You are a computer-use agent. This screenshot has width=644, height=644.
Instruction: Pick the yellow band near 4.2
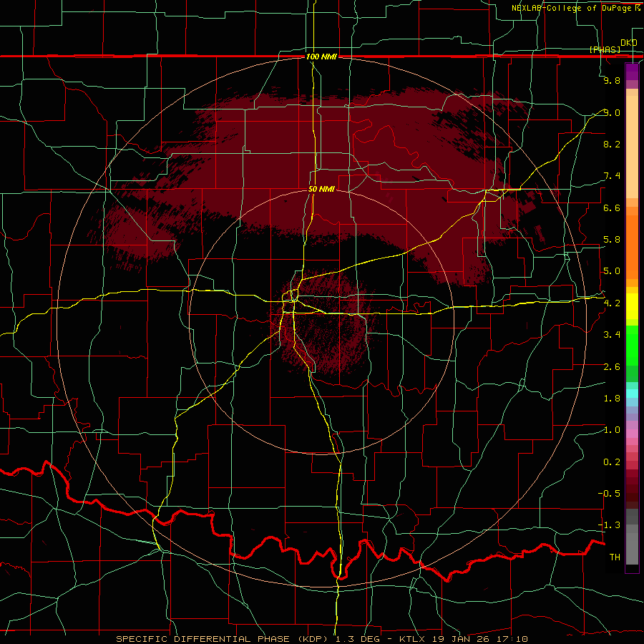point(632,306)
